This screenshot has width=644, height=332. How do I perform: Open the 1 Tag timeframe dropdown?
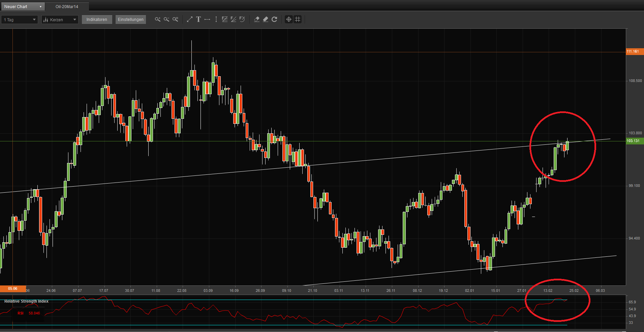tap(19, 19)
